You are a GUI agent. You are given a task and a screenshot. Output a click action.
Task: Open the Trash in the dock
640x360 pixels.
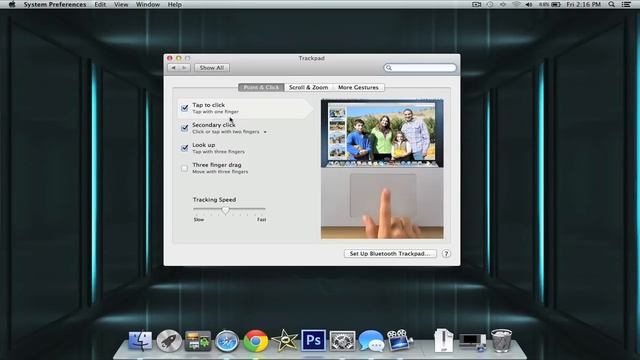click(x=501, y=340)
